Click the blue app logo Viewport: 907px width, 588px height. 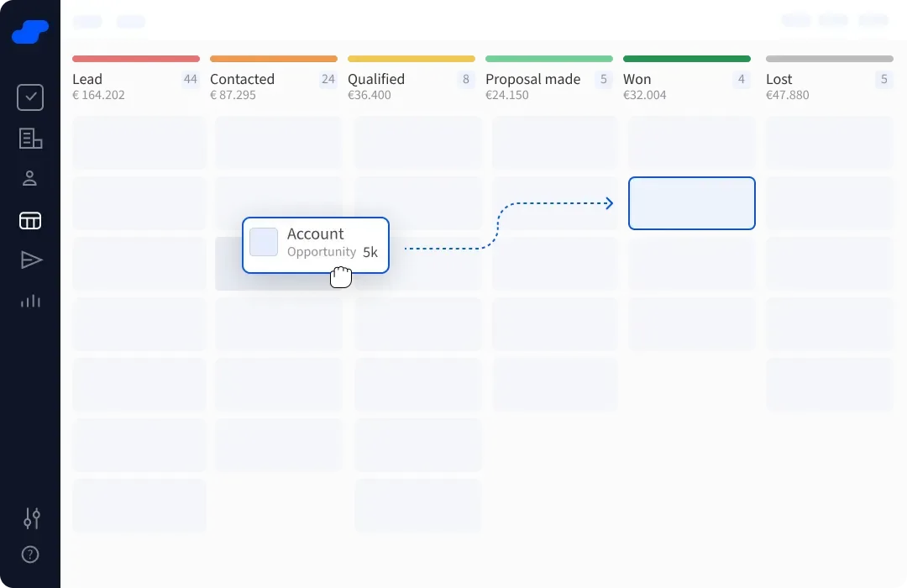point(30,32)
